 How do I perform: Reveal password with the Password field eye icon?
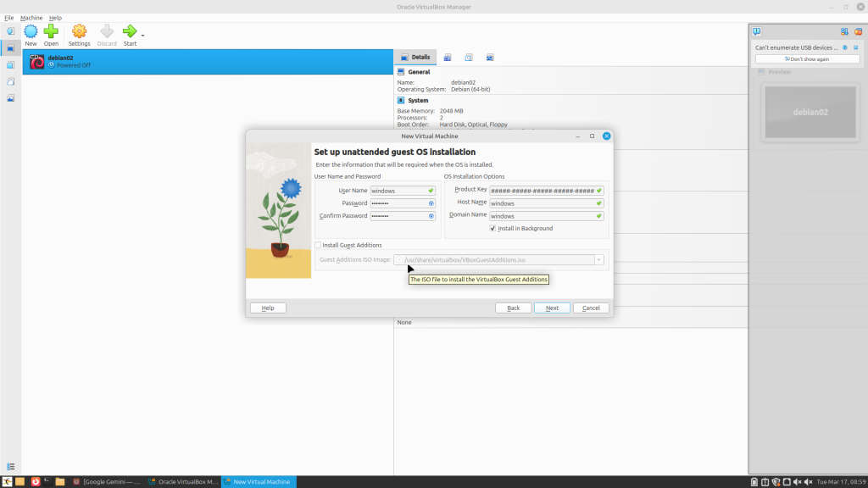[431, 203]
